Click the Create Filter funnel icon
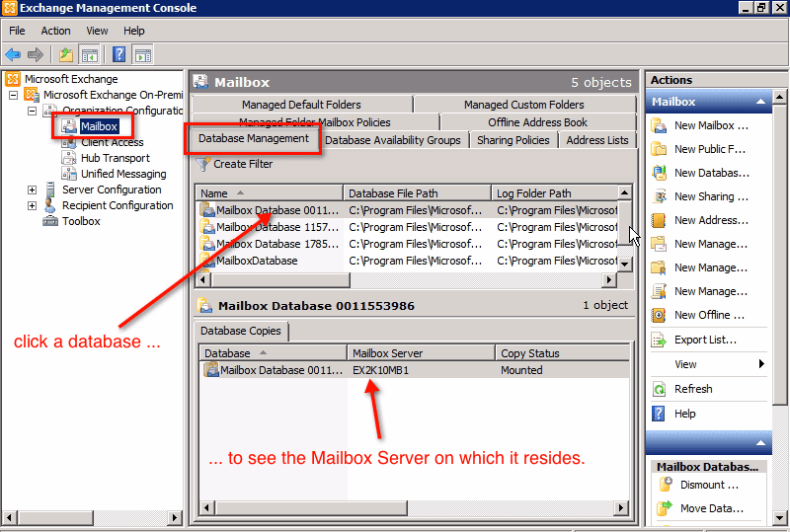 [x=202, y=164]
